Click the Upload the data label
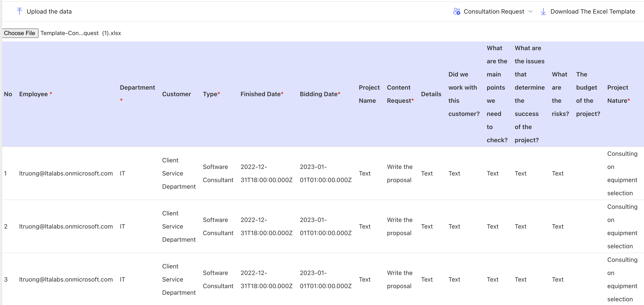This screenshot has height=305, width=644. click(49, 11)
